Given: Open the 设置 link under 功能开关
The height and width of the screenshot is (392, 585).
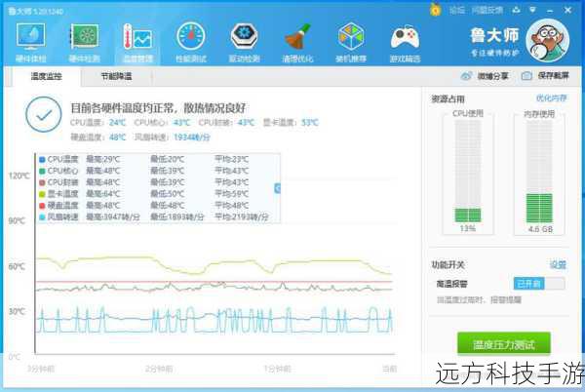Looking at the screenshot, I should (558, 265).
